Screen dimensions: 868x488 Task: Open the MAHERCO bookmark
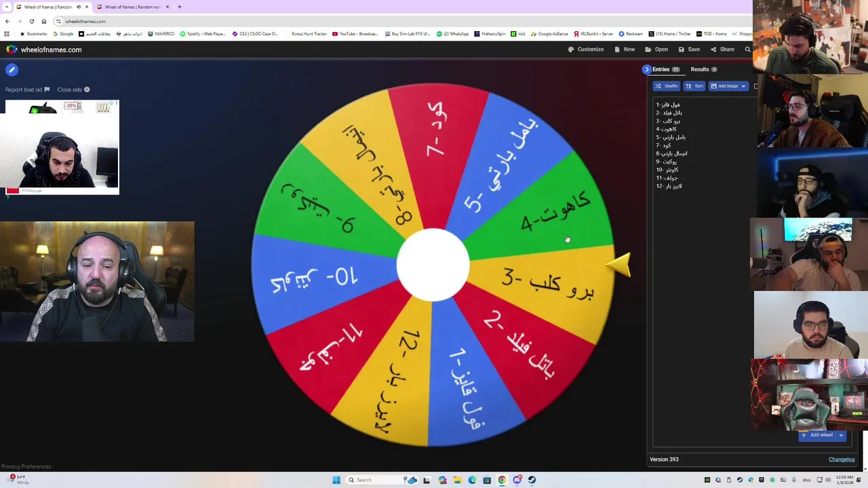point(160,34)
